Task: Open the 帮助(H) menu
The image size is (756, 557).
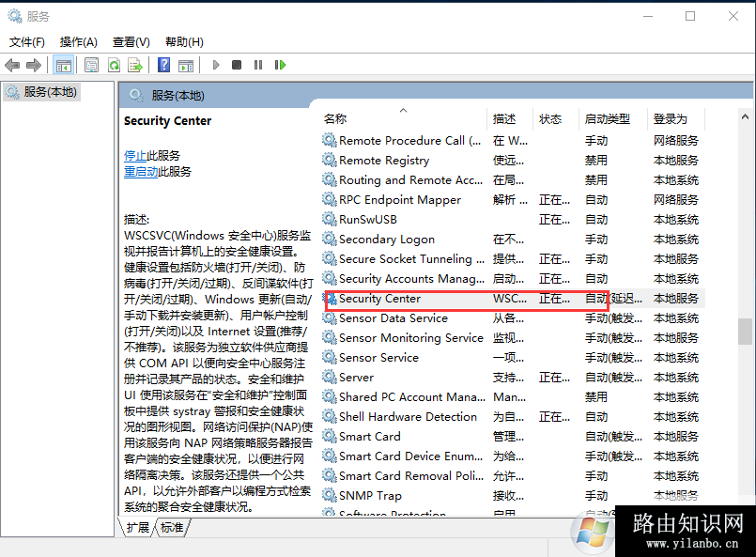Action: (184, 42)
